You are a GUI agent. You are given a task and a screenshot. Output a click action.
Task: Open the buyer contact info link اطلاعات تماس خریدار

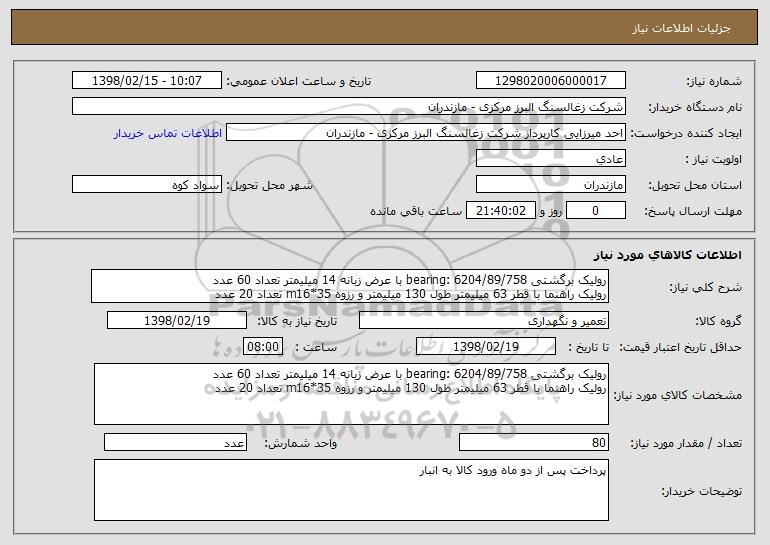pyautogui.click(x=168, y=134)
